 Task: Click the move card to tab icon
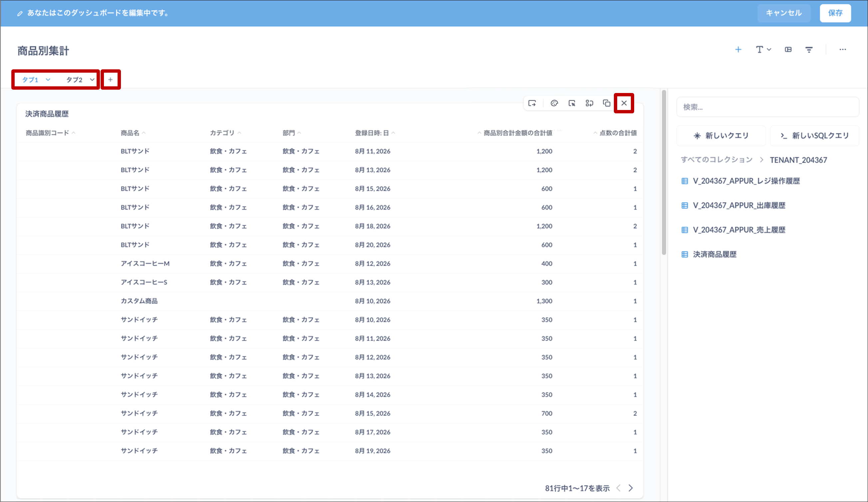pos(532,103)
